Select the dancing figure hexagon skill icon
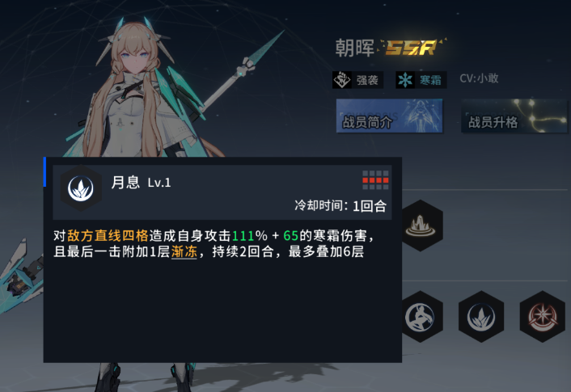 [421, 317]
